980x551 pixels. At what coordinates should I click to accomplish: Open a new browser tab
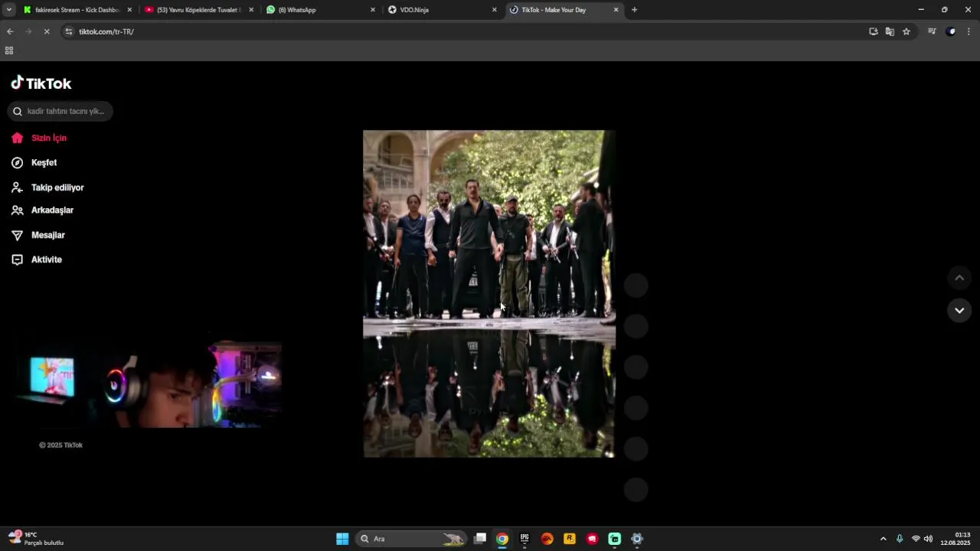[x=634, y=10]
